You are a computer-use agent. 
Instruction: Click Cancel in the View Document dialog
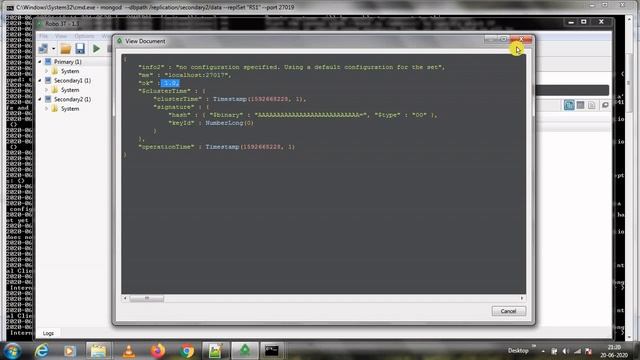click(509, 311)
